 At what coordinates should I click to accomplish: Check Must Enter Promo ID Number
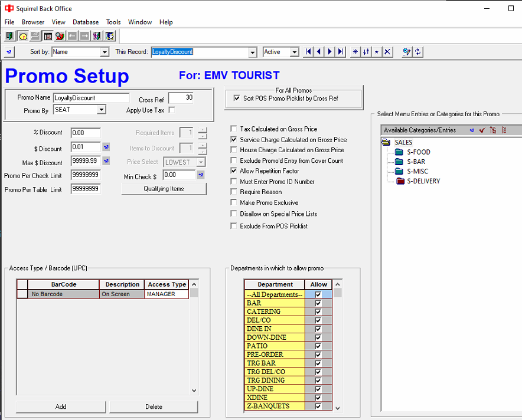(x=234, y=181)
